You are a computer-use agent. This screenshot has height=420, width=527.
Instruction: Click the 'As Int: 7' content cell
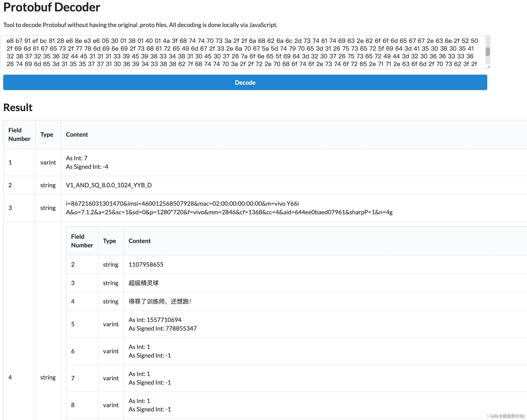coord(77,158)
